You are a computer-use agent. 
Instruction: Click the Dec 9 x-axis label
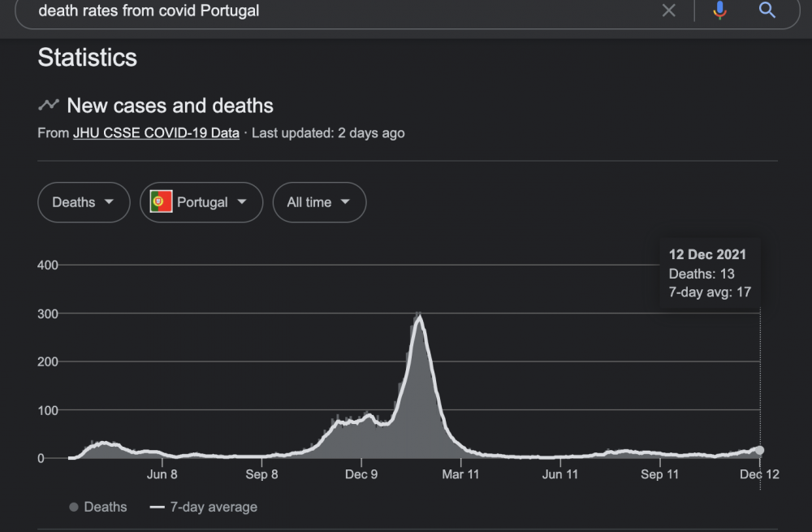(x=361, y=474)
